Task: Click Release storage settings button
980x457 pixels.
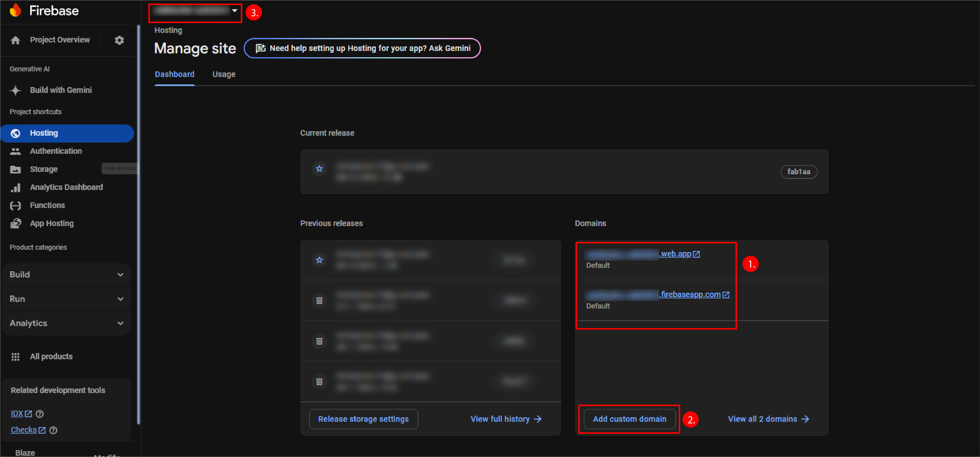Action: pyautogui.click(x=363, y=419)
